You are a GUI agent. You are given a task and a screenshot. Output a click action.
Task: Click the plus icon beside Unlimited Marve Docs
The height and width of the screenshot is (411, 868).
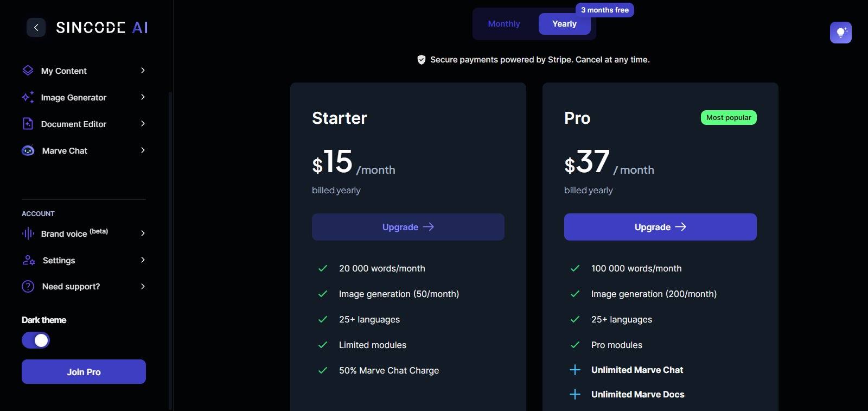point(575,394)
